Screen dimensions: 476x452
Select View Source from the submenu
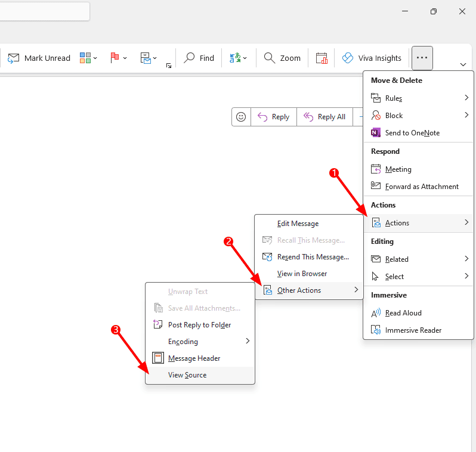187,375
